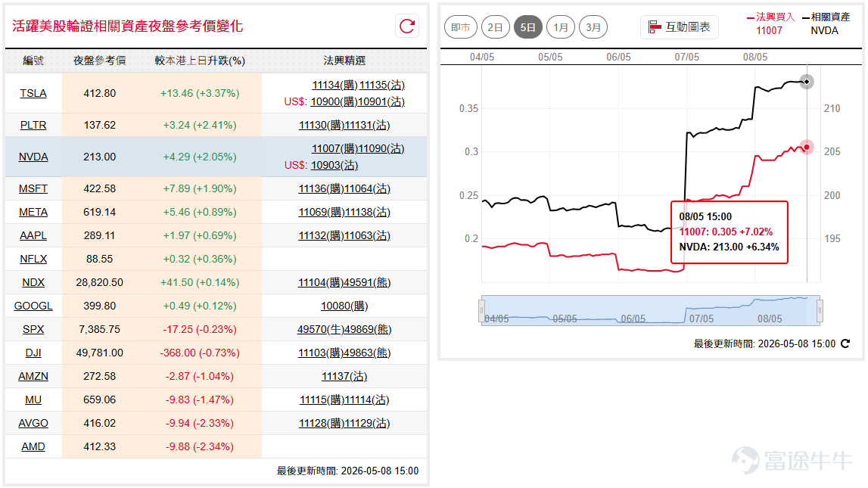Open warrant 11063(沽) for AAPL
Viewport: 868px width, 488px height.
367,235
